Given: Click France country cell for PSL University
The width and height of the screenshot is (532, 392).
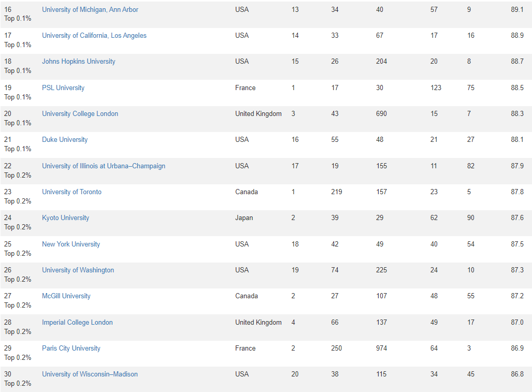Looking at the screenshot, I should click(246, 88).
